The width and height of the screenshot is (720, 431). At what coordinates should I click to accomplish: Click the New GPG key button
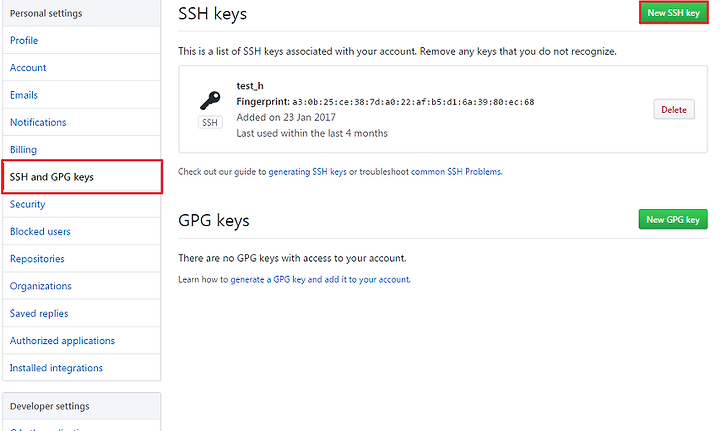[673, 219]
